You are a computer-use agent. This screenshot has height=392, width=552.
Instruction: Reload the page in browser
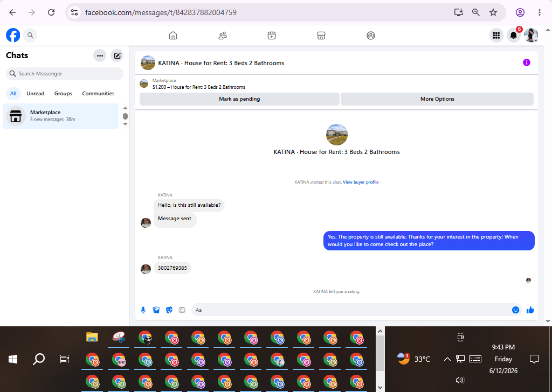tap(51, 13)
